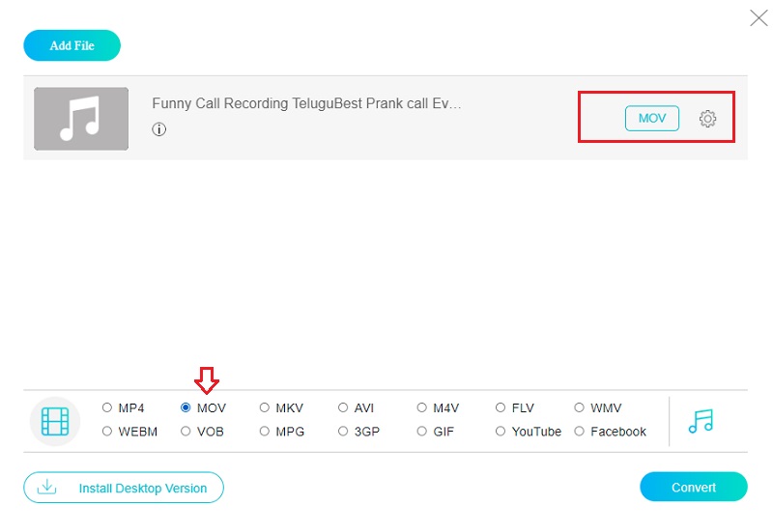The width and height of the screenshot is (773, 532).
Task: Click the file info icon
Action: point(159,129)
